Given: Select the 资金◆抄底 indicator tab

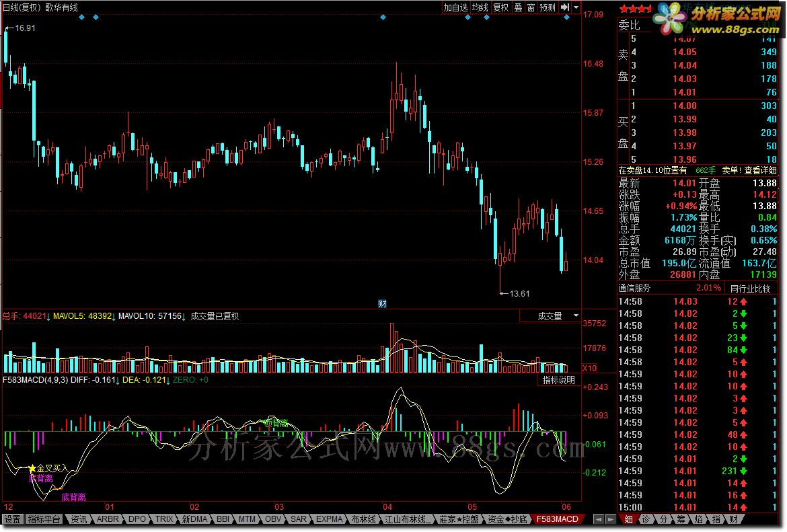Looking at the screenshot, I should coord(507,519).
